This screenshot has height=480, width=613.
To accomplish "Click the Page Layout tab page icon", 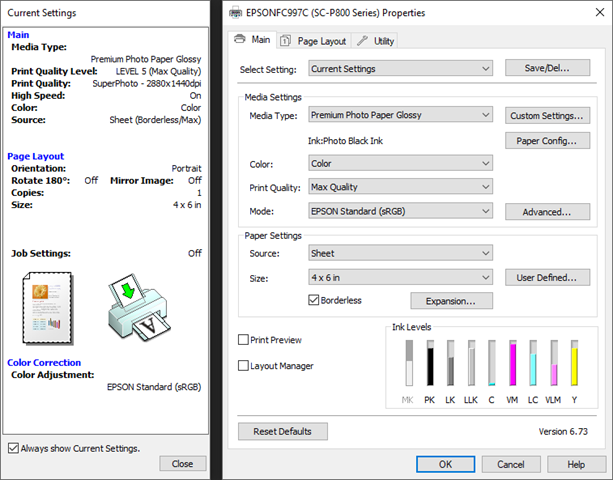I will click(285, 41).
